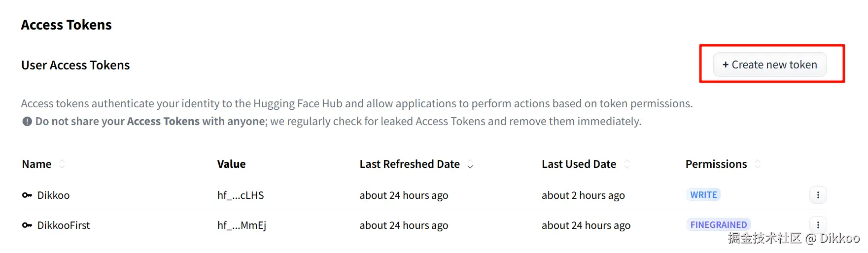Click the User Access Tokens heading
The width and height of the screenshot is (868, 253).
coord(75,65)
